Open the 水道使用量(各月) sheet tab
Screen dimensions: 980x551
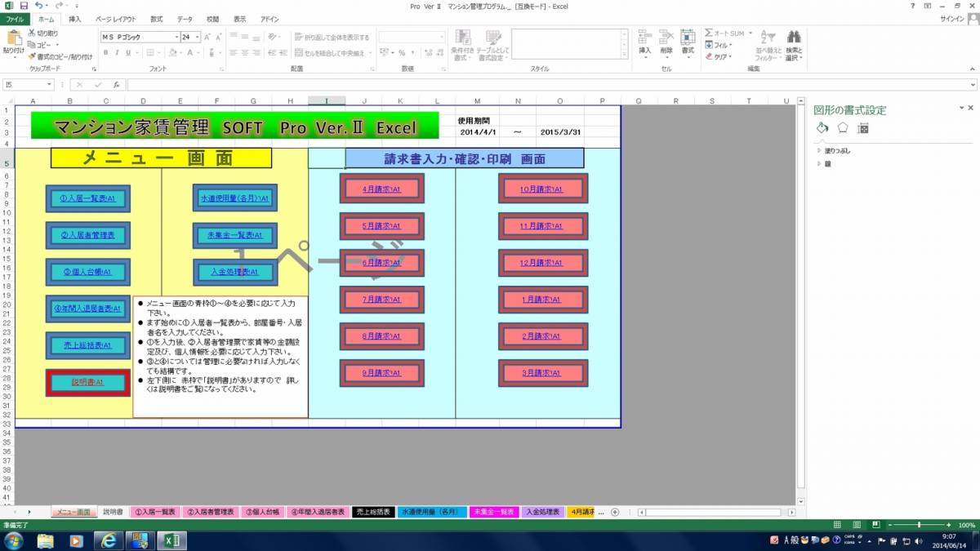tap(432, 512)
